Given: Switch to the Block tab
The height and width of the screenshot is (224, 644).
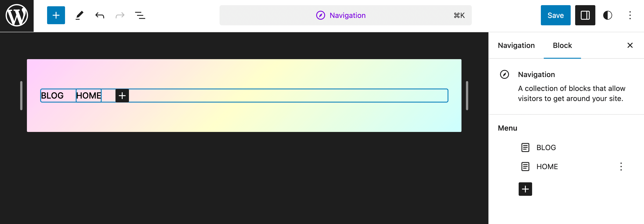Looking at the screenshot, I should (562, 45).
